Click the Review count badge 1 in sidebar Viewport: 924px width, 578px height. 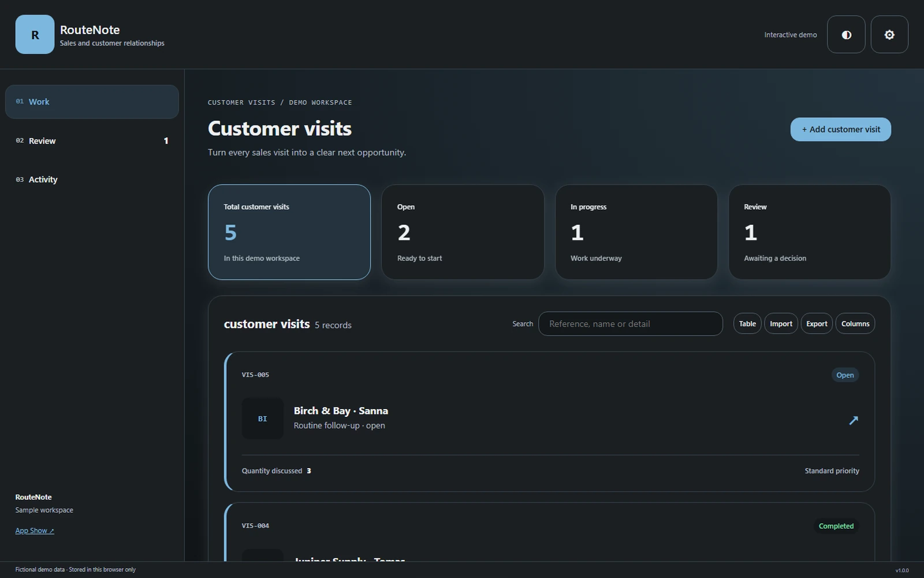coord(166,140)
